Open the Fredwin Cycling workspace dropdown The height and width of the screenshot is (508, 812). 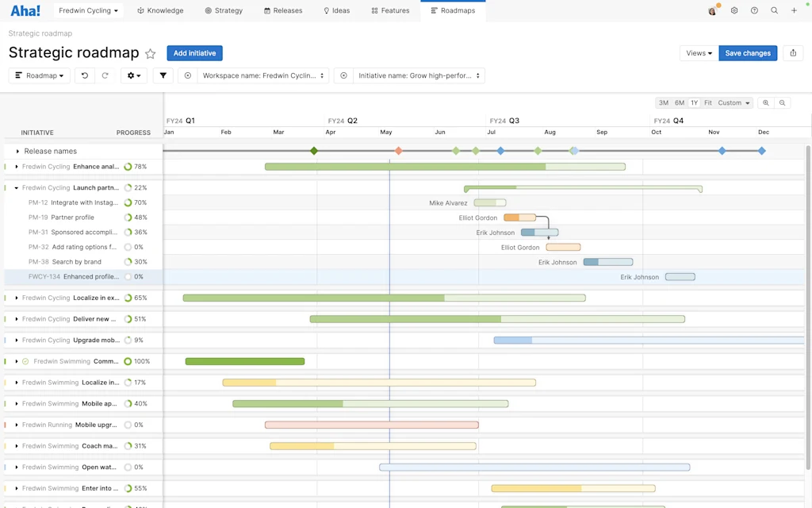pyautogui.click(x=88, y=10)
